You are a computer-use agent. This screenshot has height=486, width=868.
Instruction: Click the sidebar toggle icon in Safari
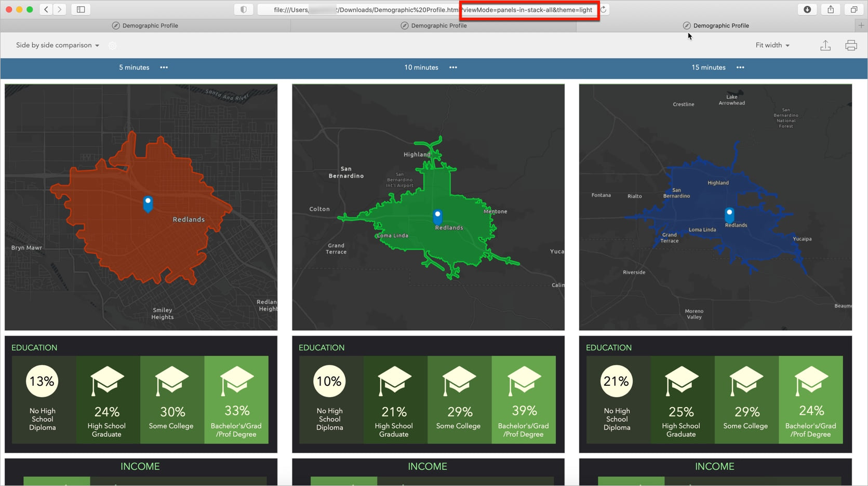[81, 9]
